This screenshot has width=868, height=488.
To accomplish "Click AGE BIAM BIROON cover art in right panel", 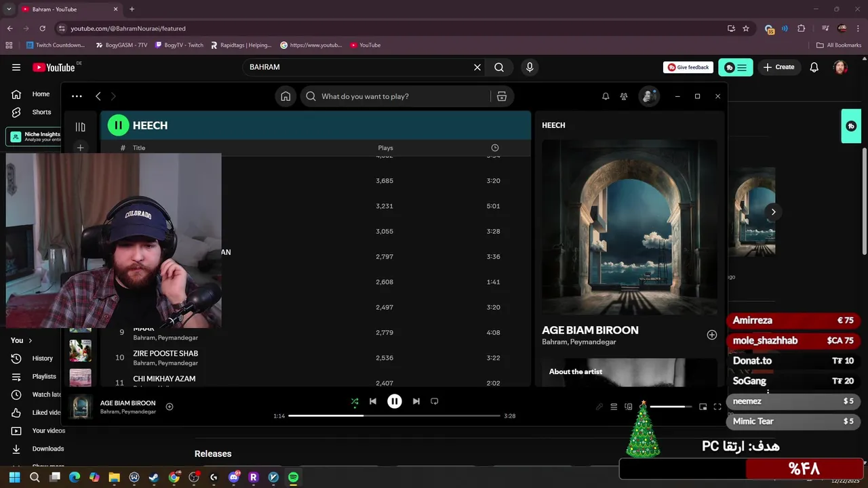I will click(x=629, y=227).
